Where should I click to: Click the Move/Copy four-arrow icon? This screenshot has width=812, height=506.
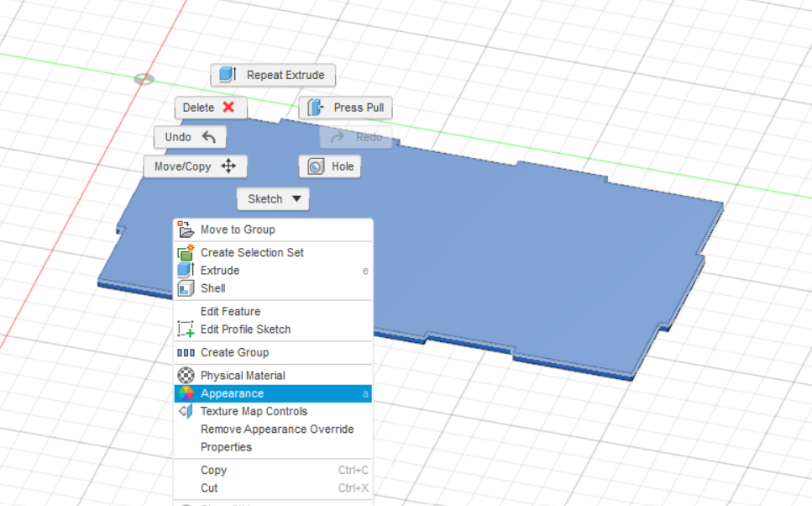click(228, 166)
